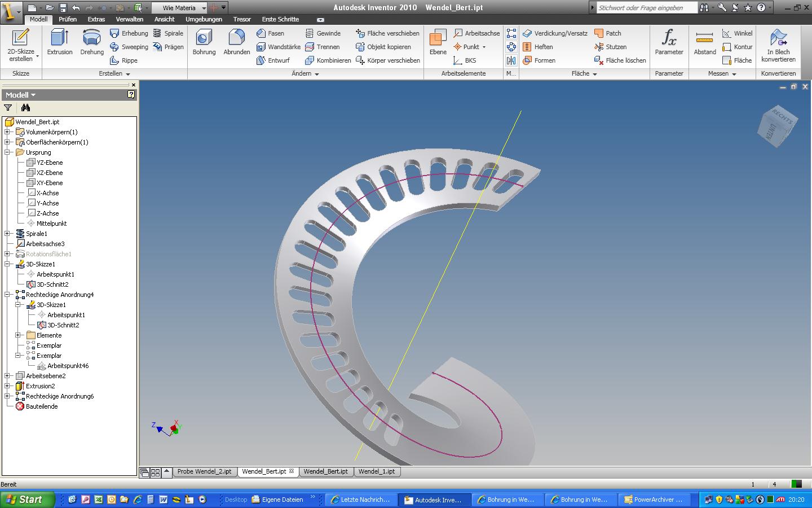Open the Parameter fx dialog
This screenshot has height=508, width=812.
pos(669,43)
